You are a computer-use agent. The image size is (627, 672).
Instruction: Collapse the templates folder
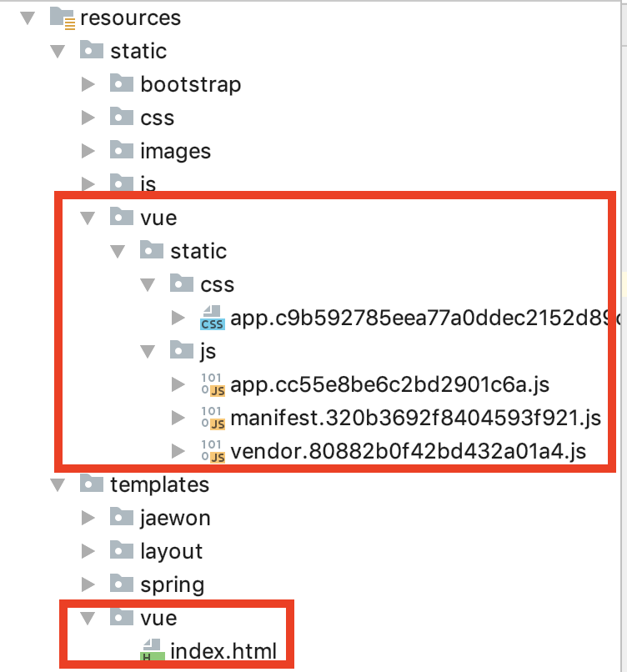(x=58, y=485)
